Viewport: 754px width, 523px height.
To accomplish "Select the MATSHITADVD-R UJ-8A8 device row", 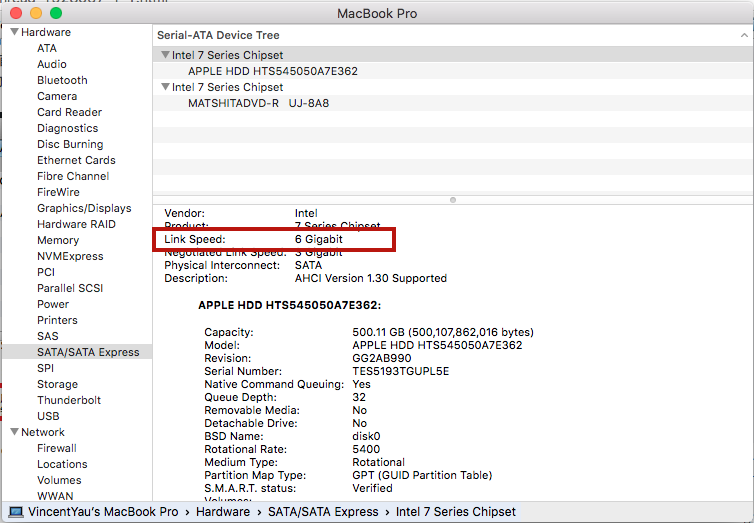I will point(452,103).
